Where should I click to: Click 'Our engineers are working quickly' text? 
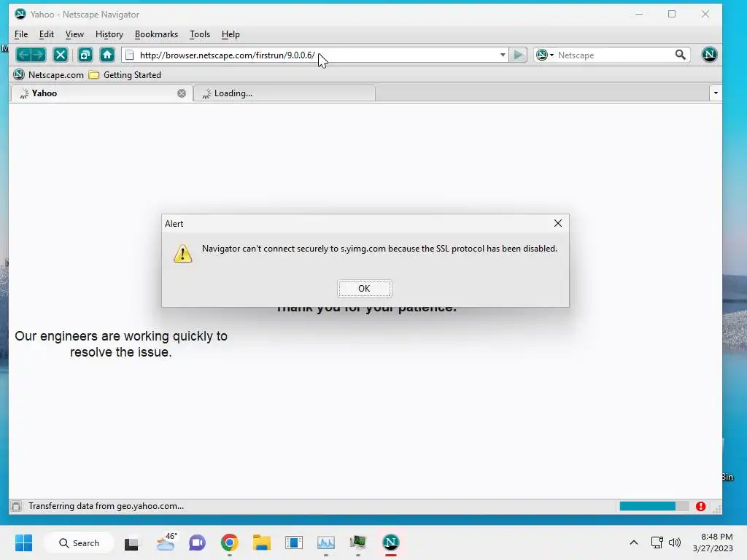[x=121, y=336]
